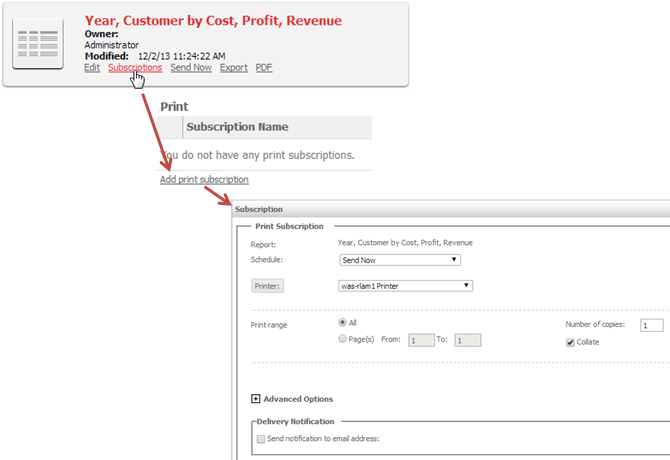Click the report name next to Report label
This screenshot has height=460, width=670.
[405, 243]
